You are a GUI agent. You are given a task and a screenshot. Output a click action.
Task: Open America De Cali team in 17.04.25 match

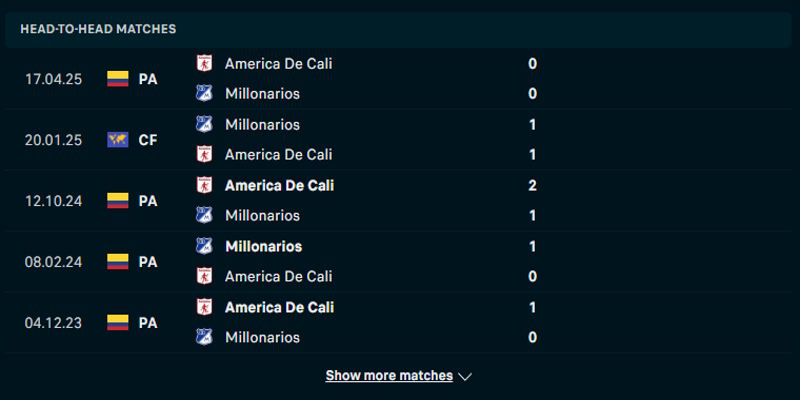click(278, 63)
